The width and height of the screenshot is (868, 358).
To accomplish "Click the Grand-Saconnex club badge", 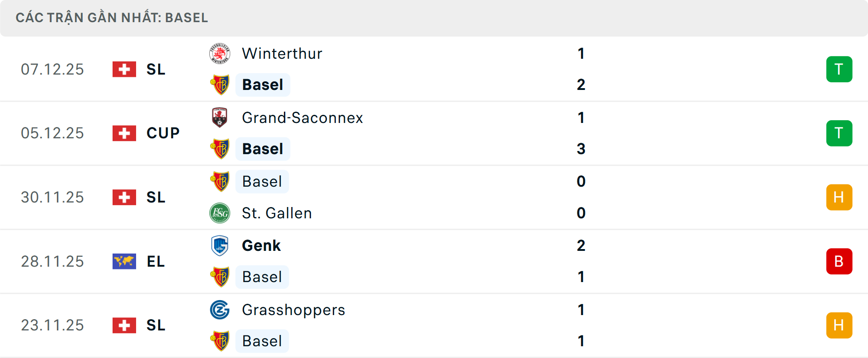I will coord(220,117).
